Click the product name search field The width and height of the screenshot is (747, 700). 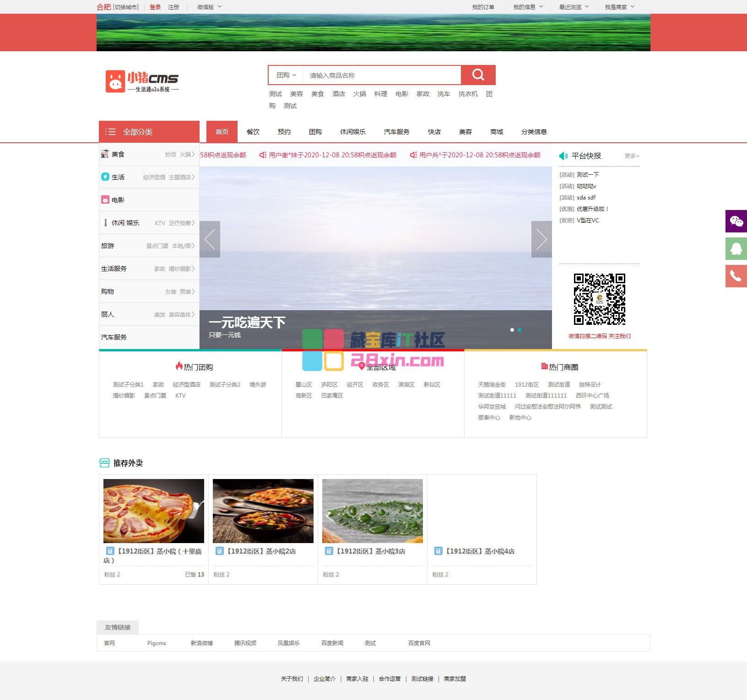coord(382,75)
